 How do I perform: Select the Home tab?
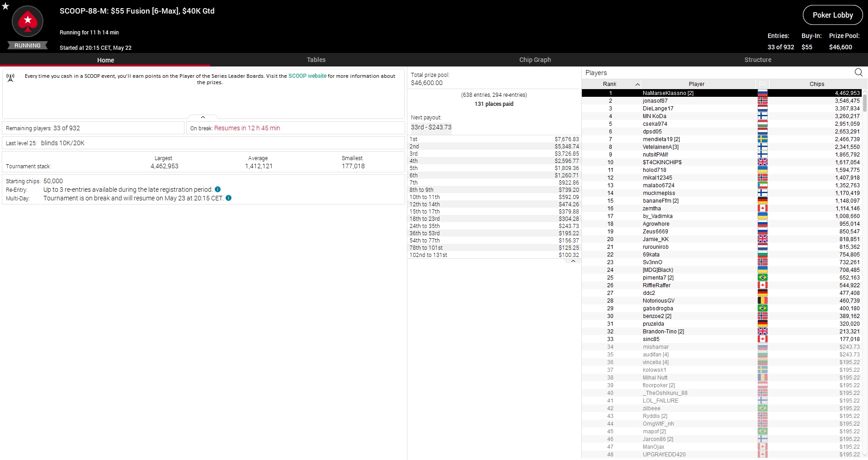(x=105, y=60)
